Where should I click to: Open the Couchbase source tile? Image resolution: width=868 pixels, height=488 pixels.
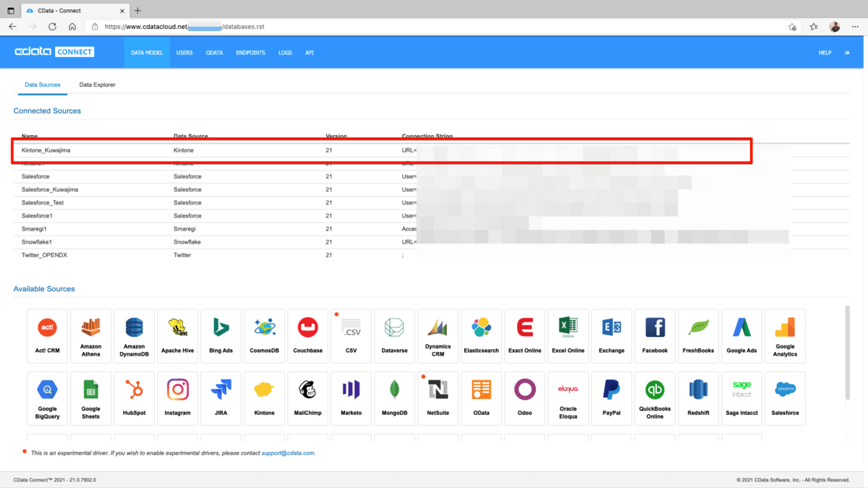tap(307, 336)
